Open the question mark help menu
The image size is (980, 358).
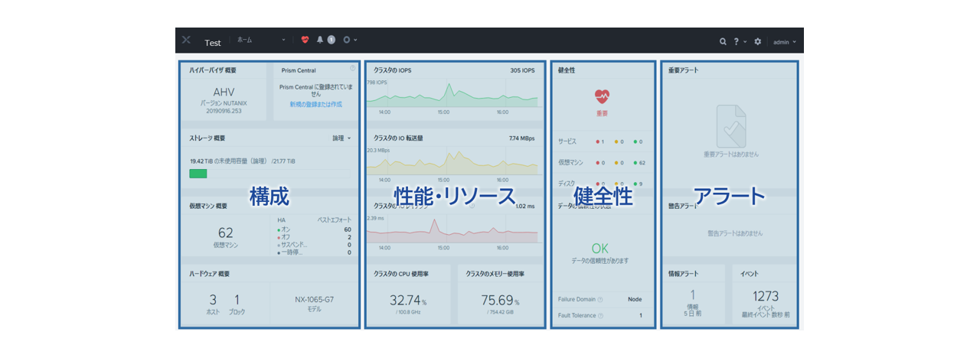(x=737, y=41)
